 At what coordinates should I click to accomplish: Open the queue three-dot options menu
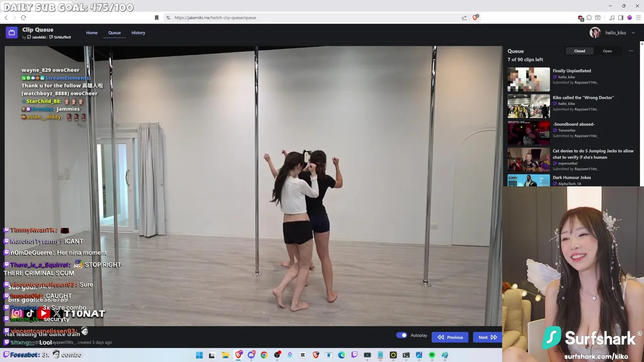click(x=631, y=51)
